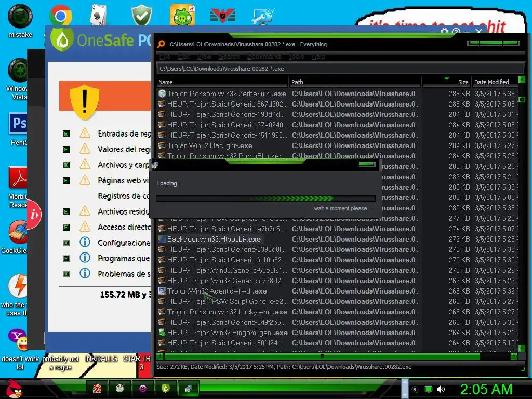Click the Everything status bar text
The width and height of the screenshot is (532, 399).
284,367
